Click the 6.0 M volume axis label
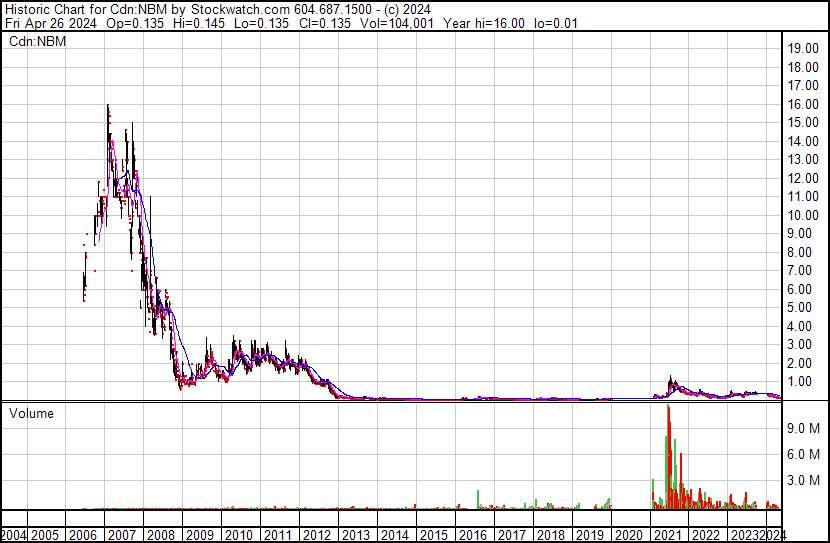 804,454
